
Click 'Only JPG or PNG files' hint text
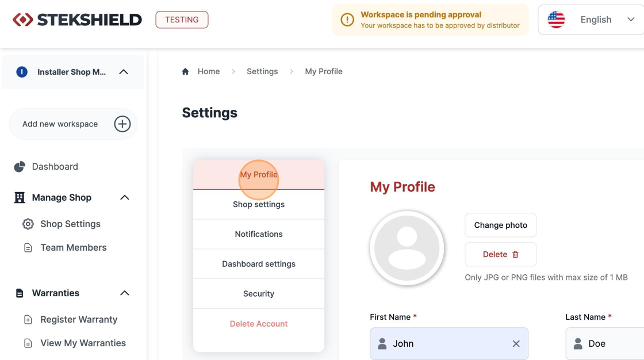(x=546, y=277)
